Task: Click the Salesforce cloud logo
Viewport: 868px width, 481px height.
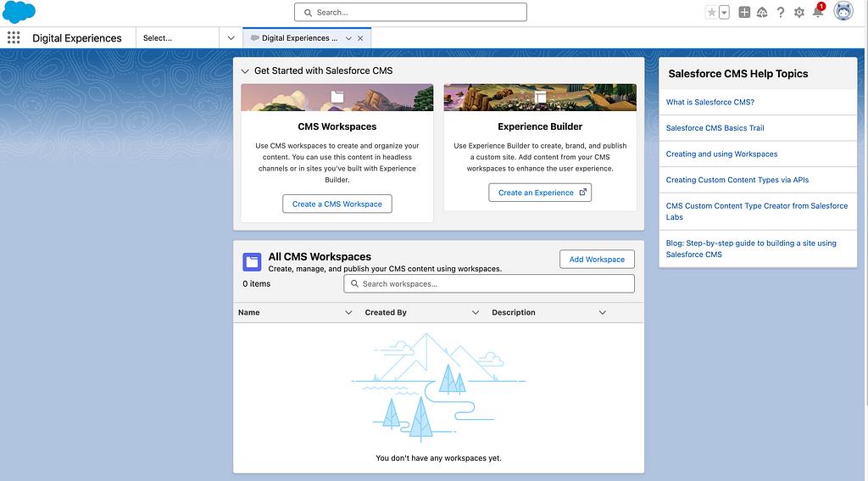Action: (x=19, y=13)
